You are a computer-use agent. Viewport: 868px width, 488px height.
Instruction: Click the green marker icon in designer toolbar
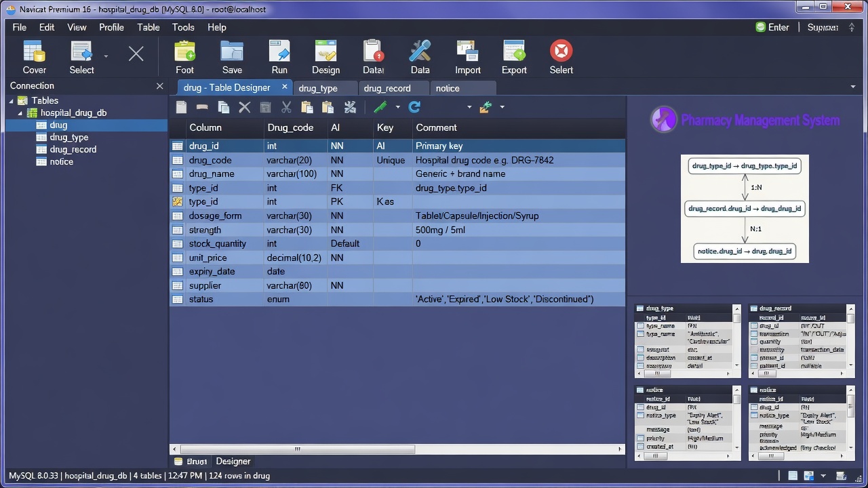tap(380, 107)
